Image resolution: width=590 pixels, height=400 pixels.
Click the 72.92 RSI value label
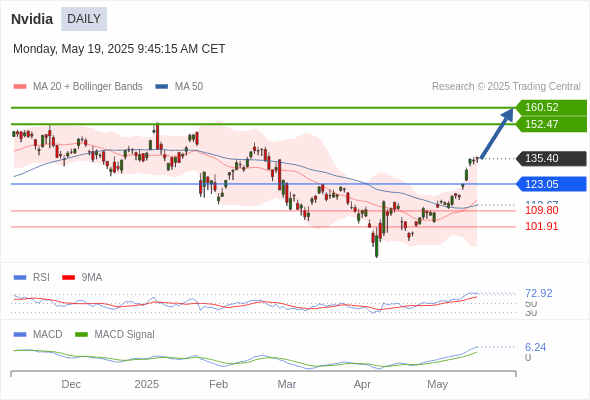point(538,293)
